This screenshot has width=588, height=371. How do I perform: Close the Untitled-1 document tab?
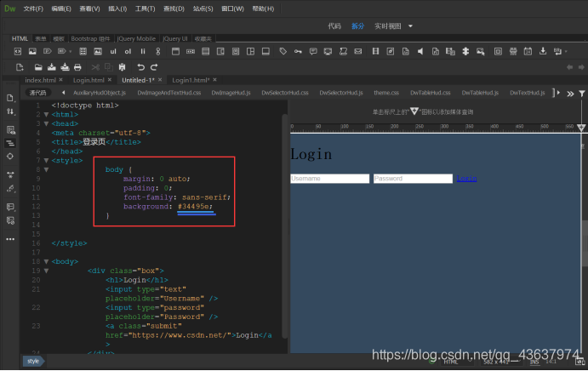[160, 80]
